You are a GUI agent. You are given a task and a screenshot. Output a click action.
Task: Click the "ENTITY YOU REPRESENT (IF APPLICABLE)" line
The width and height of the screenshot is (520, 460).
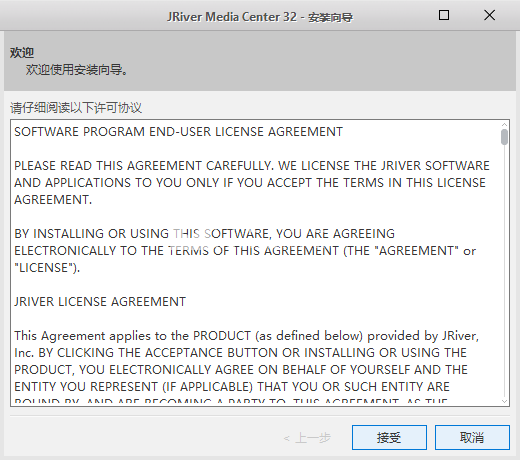232,387
